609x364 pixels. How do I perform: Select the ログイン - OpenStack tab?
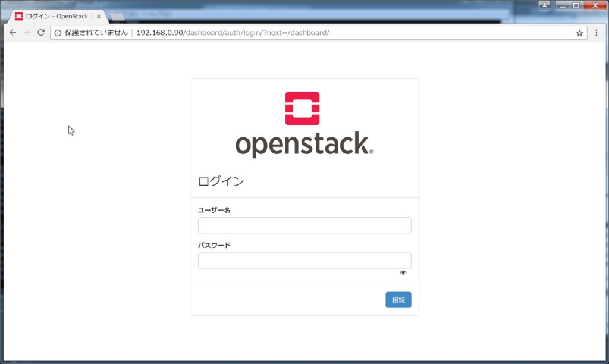(x=56, y=16)
